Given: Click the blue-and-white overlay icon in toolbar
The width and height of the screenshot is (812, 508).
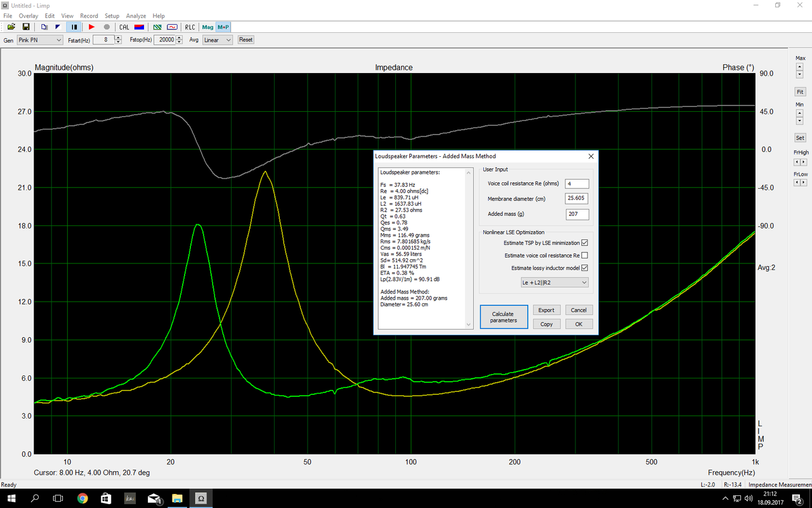Looking at the screenshot, I should (x=58, y=27).
